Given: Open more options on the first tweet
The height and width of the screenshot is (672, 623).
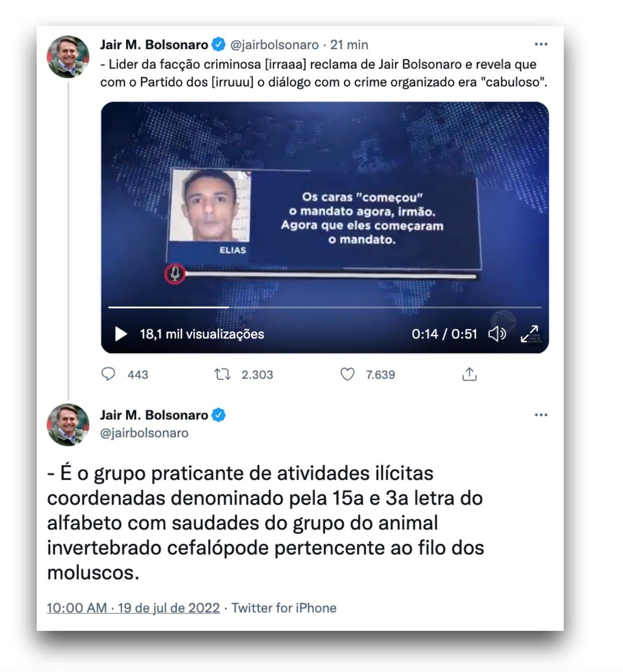Looking at the screenshot, I should tap(541, 44).
